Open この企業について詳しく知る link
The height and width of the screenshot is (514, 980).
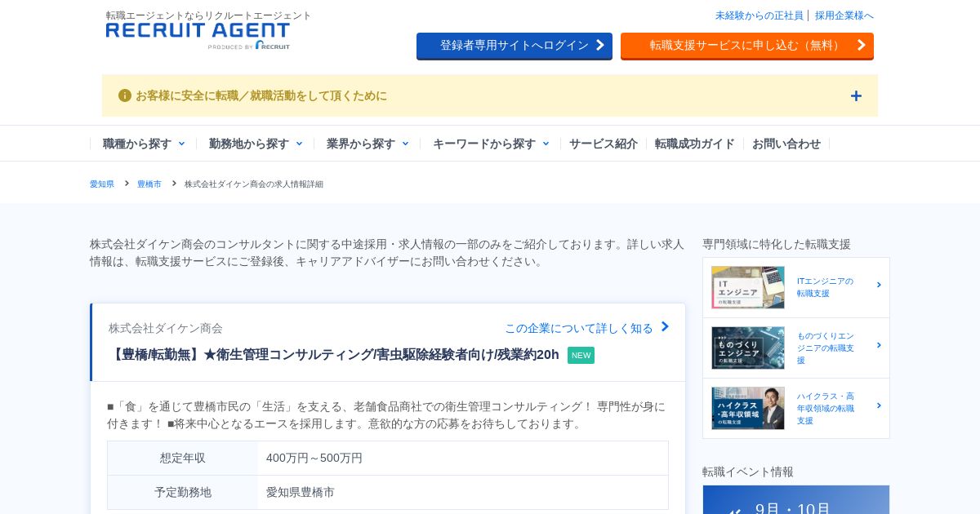pyautogui.click(x=579, y=328)
